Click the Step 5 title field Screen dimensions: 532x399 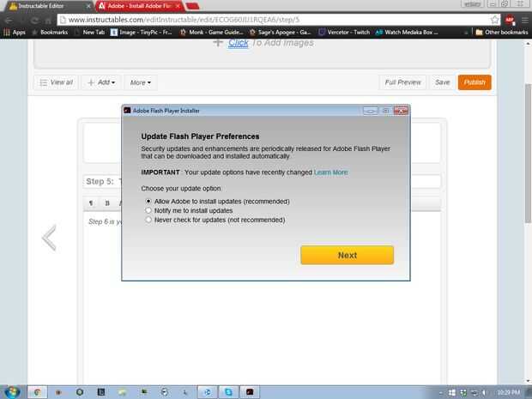(x=262, y=182)
